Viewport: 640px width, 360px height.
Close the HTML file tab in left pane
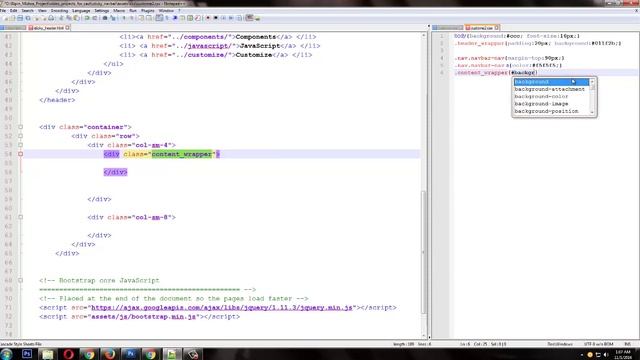[67, 28]
